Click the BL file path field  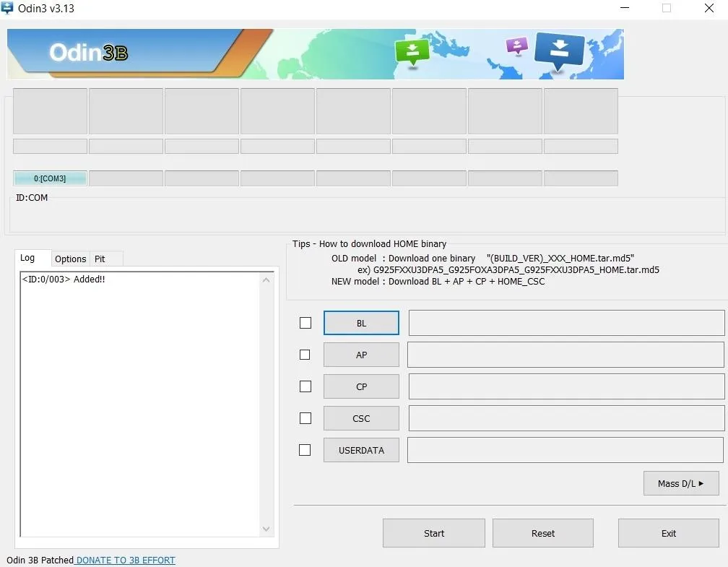pos(566,323)
